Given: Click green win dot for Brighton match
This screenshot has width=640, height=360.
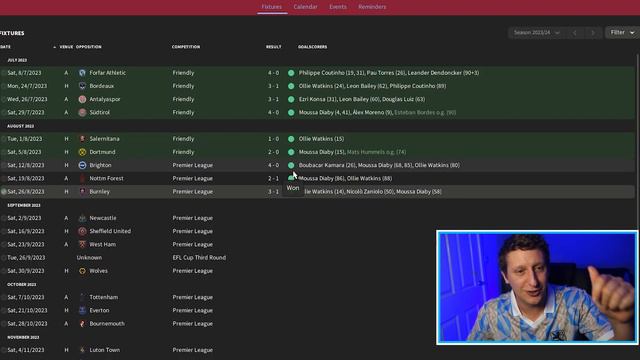Looking at the screenshot, I should coord(291,165).
